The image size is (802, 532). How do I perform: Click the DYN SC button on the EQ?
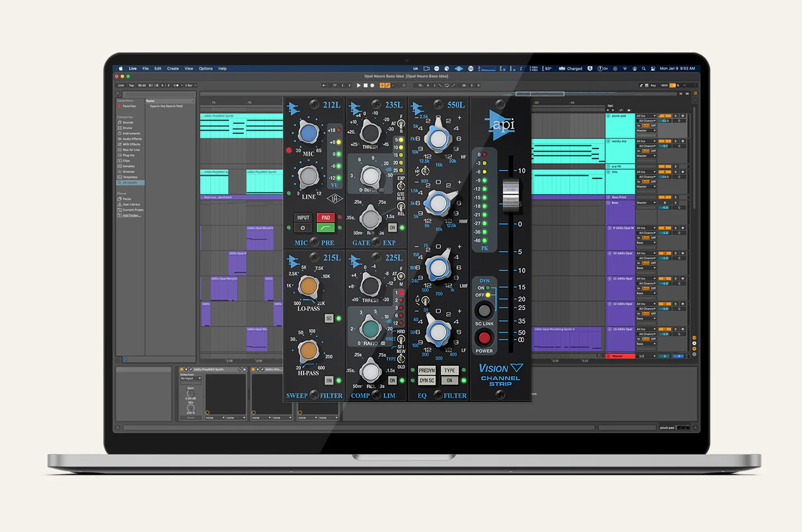pyautogui.click(x=427, y=381)
